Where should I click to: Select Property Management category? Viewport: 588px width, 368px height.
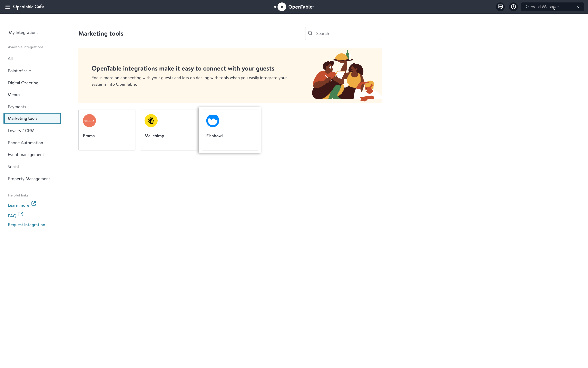[x=29, y=179]
